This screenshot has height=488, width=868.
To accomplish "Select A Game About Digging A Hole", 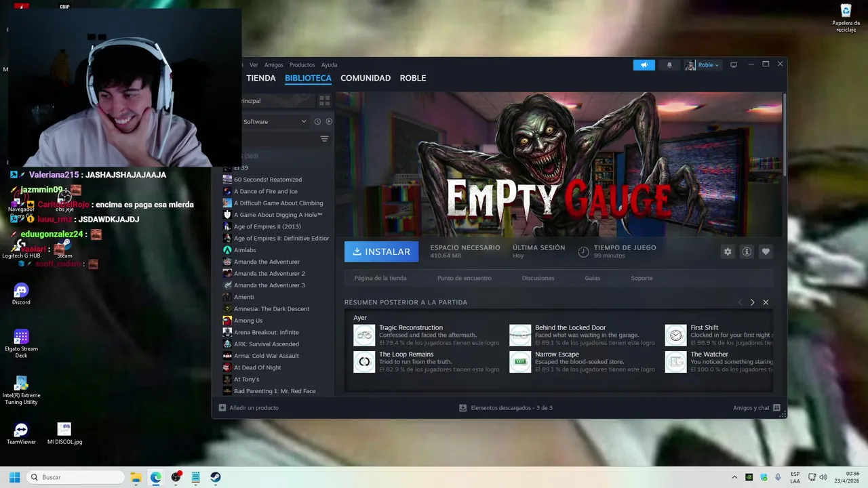I will pos(277,215).
